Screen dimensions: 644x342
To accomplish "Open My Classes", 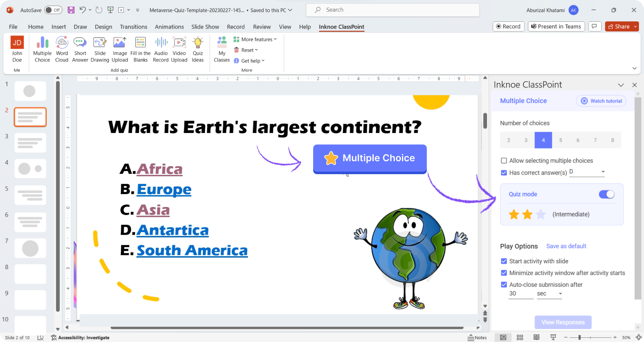I will point(221,48).
